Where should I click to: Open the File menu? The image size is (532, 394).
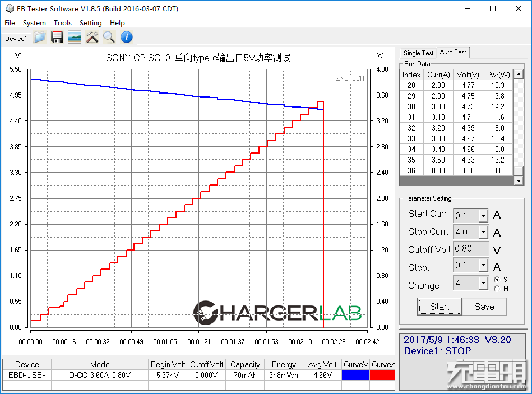[x=10, y=23]
